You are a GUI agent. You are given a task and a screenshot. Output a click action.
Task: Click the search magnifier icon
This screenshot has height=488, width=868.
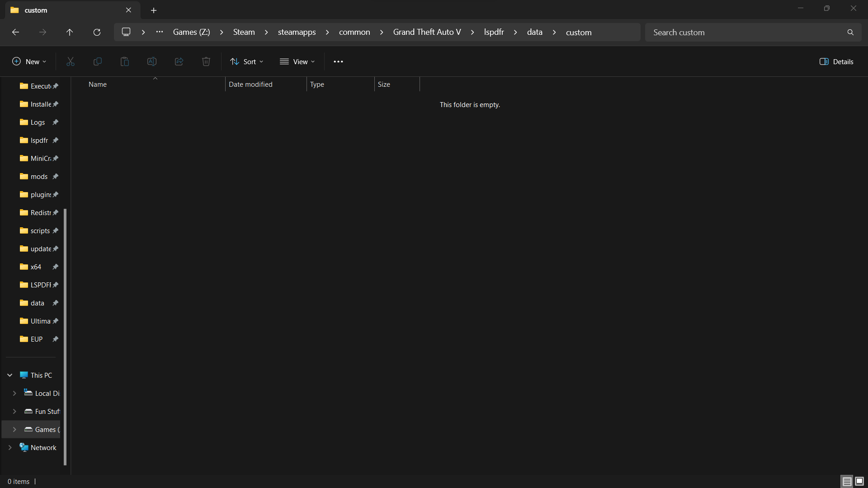pos(850,32)
